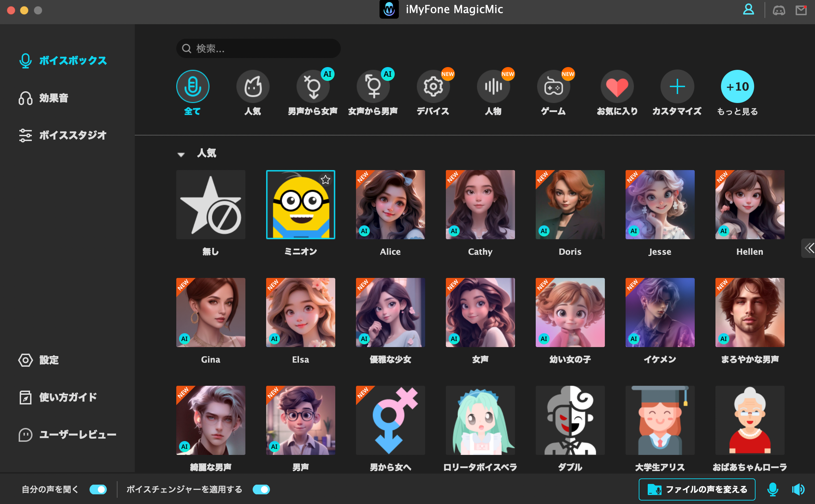Select the デバイス gear category

pyautogui.click(x=433, y=86)
